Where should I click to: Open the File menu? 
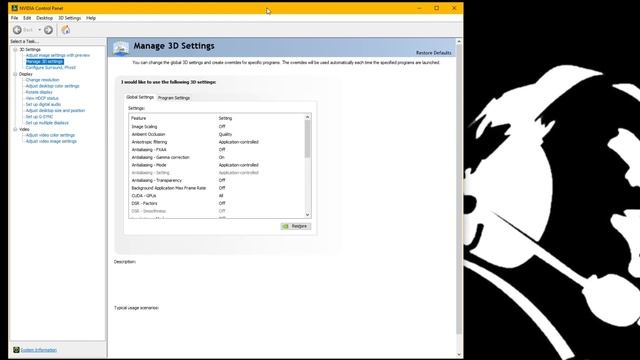coord(15,18)
